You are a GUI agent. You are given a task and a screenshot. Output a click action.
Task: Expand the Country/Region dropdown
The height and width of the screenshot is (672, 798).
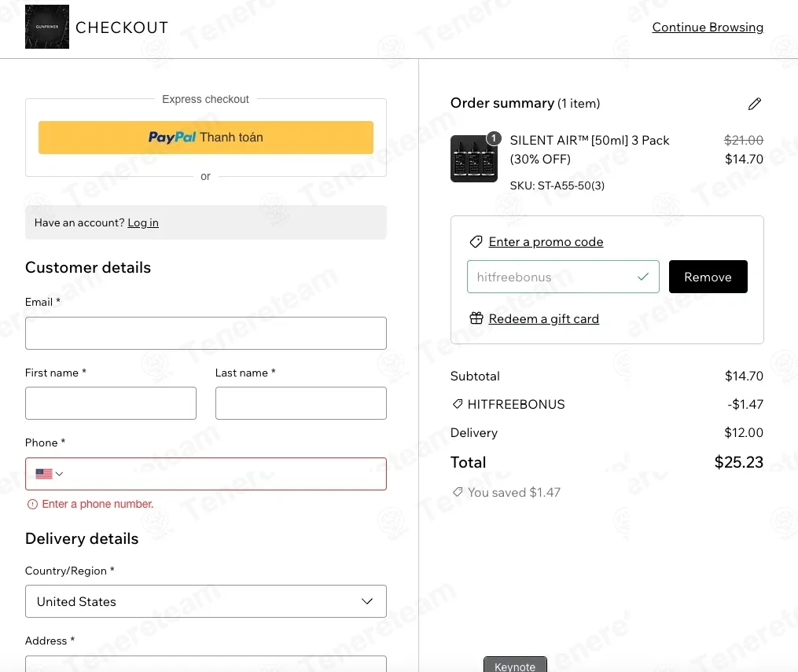click(x=206, y=601)
